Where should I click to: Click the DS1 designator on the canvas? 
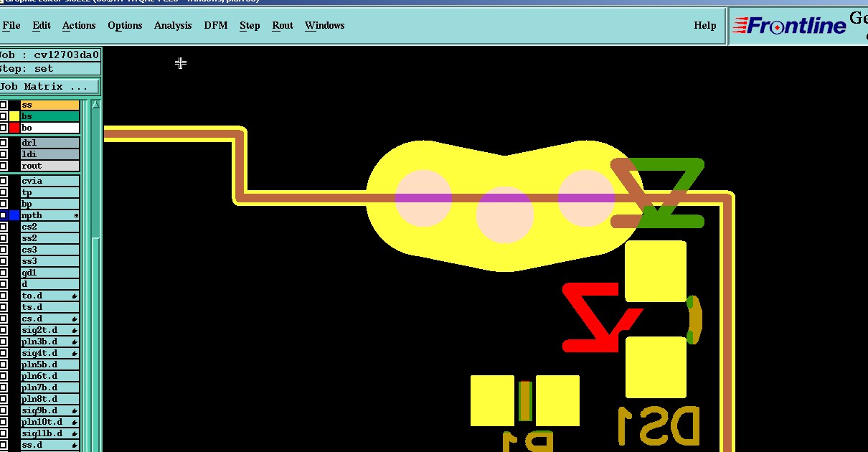[659, 426]
